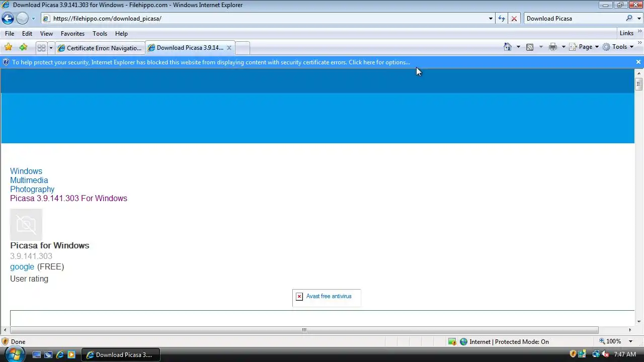
Task: Open the Favorites Center star icon
Action: pyautogui.click(x=9, y=47)
